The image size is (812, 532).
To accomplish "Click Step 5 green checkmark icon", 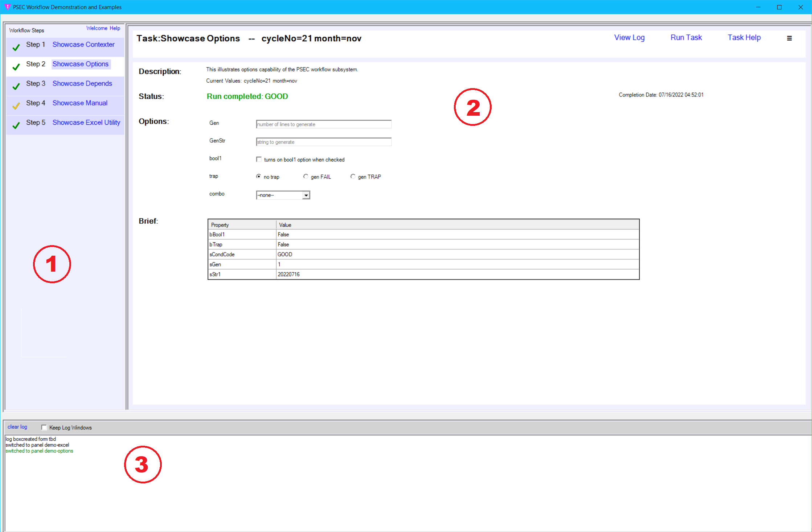I will point(16,125).
